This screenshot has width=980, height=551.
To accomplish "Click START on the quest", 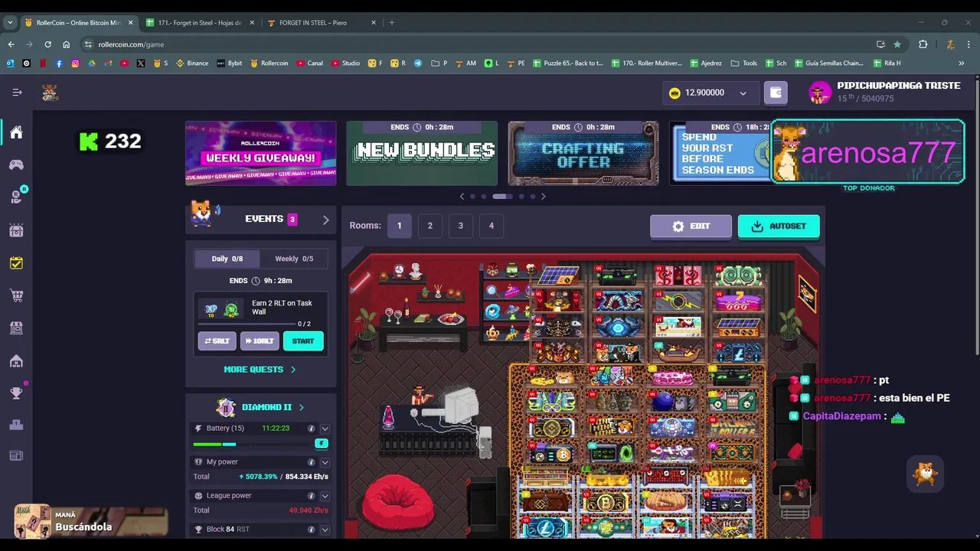I will point(303,341).
